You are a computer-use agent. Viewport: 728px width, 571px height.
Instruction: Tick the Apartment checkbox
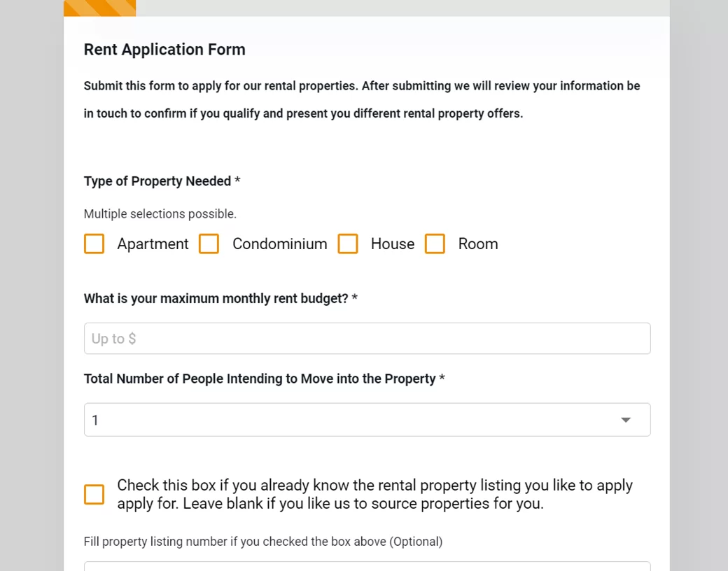(94, 244)
